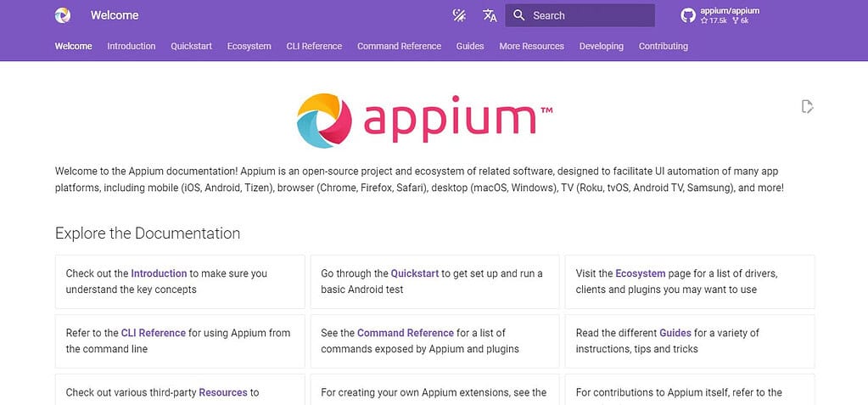The width and height of the screenshot is (868, 405).
Task: Click the search magnifier icon
Action: coord(519,15)
